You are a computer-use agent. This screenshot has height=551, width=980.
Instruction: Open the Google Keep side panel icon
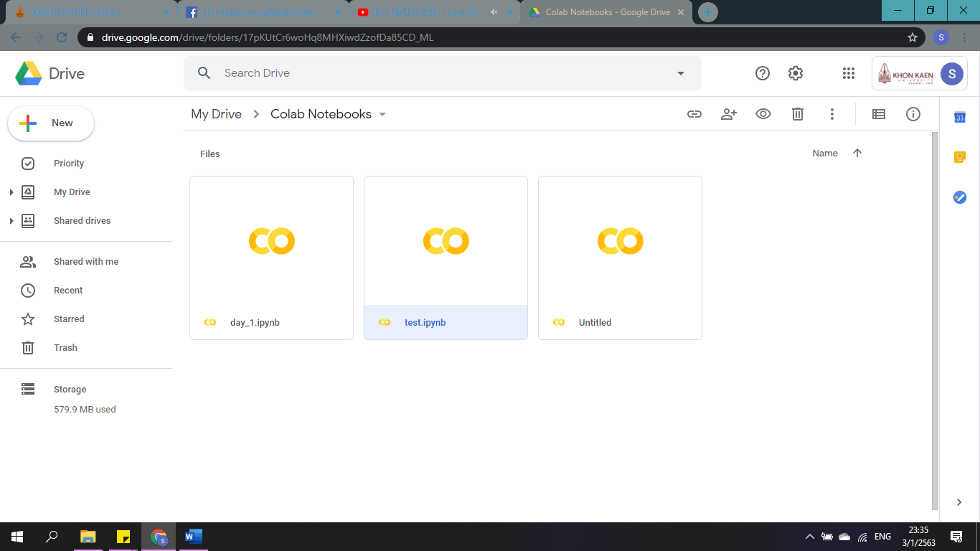click(960, 157)
